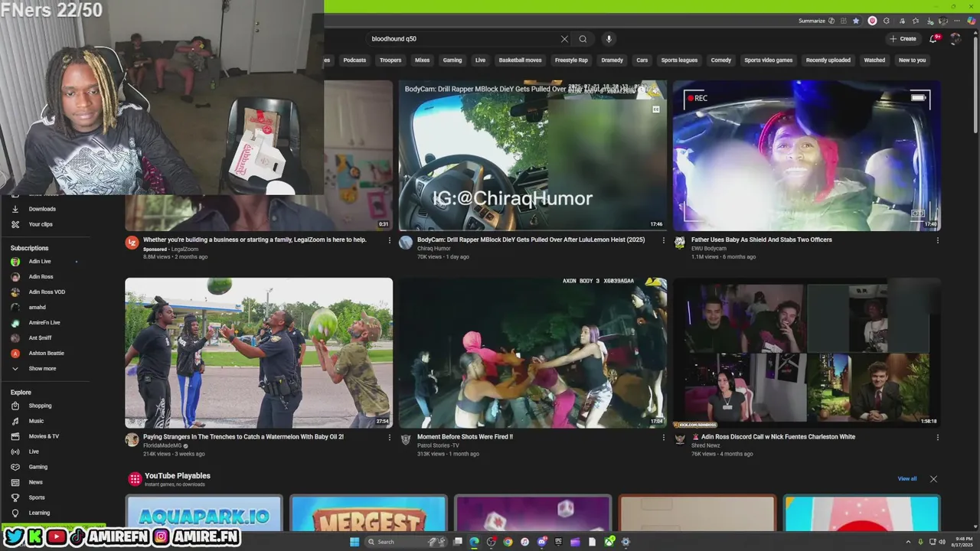The image size is (980, 551).
Task: Open Moment Before Shots Were Fired thumbnail
Action: [533, 353]
